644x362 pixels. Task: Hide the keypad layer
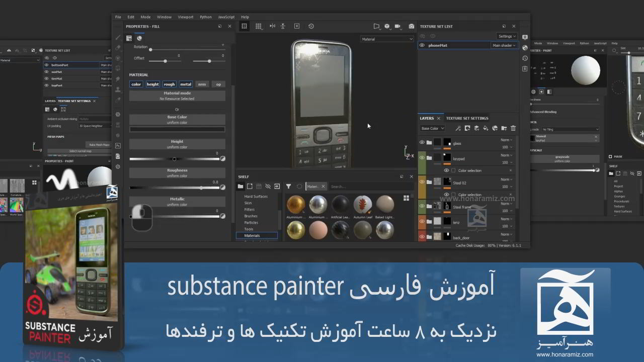pos(422,157)
